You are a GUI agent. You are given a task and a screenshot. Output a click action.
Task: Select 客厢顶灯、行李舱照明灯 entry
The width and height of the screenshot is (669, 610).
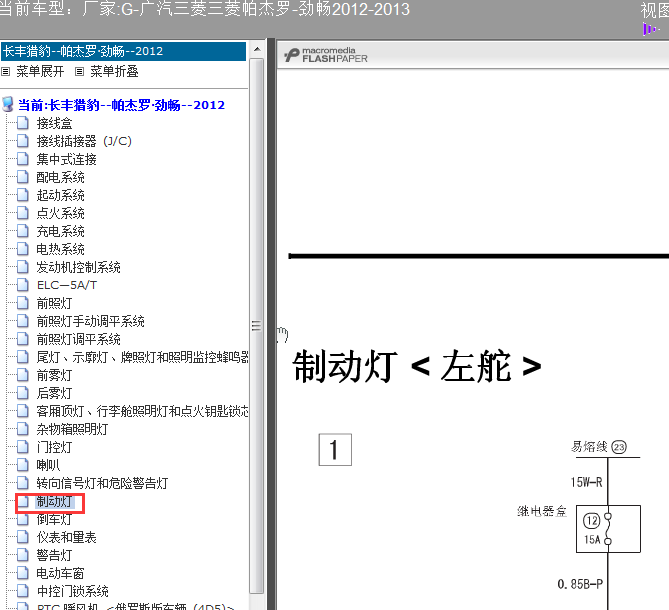[x=142, y=411]
